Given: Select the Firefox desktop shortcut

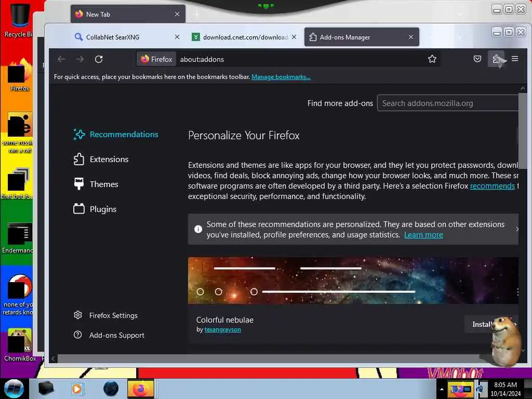Looking at the screenshot, I should (20, 75).
